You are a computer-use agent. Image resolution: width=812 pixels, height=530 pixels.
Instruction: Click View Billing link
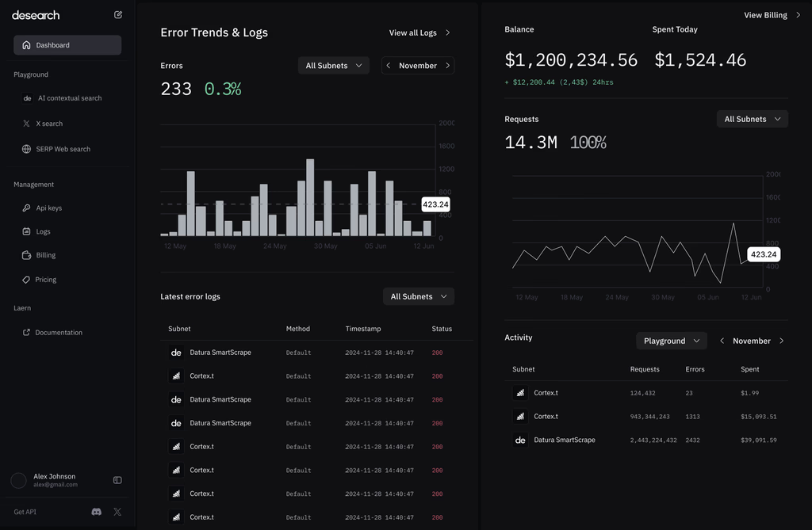point(772,15)
